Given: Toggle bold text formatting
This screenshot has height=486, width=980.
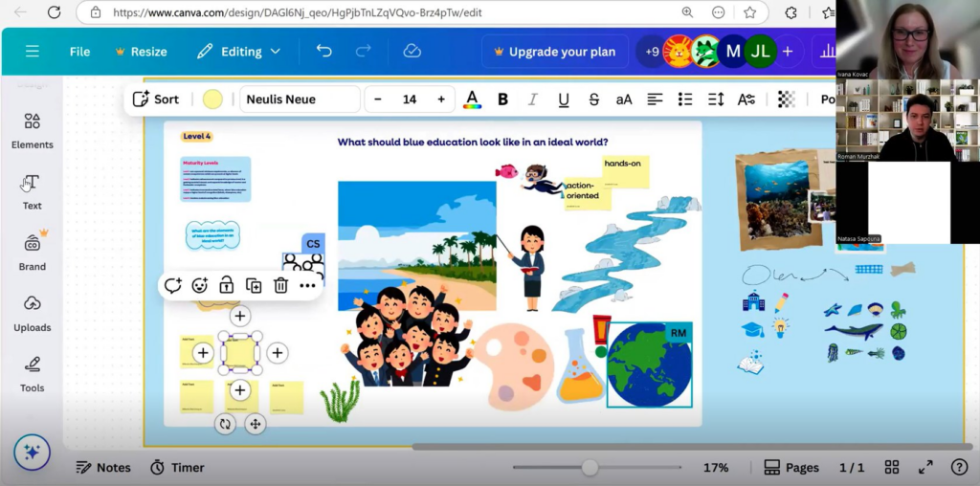Looking at the screenshot, I should [502, 99].
